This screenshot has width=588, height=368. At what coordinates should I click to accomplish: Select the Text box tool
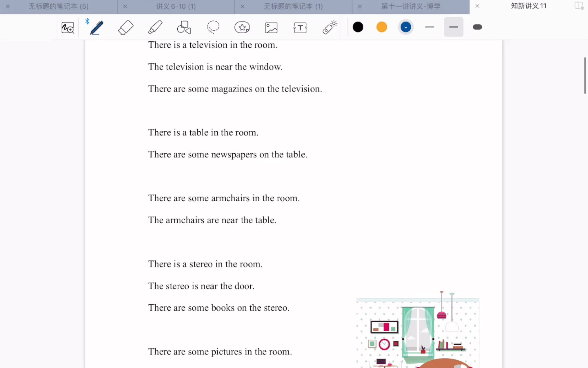300,28
